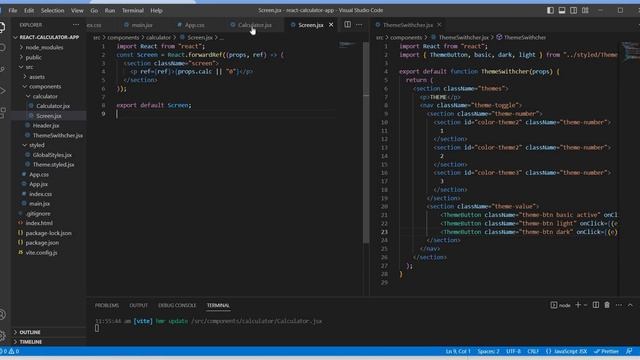The image size is (640, 360).
Task: Collapse the REACT-CALCULATOR-APP root folder
Action: pyautogui.click(x=49, y=37)
